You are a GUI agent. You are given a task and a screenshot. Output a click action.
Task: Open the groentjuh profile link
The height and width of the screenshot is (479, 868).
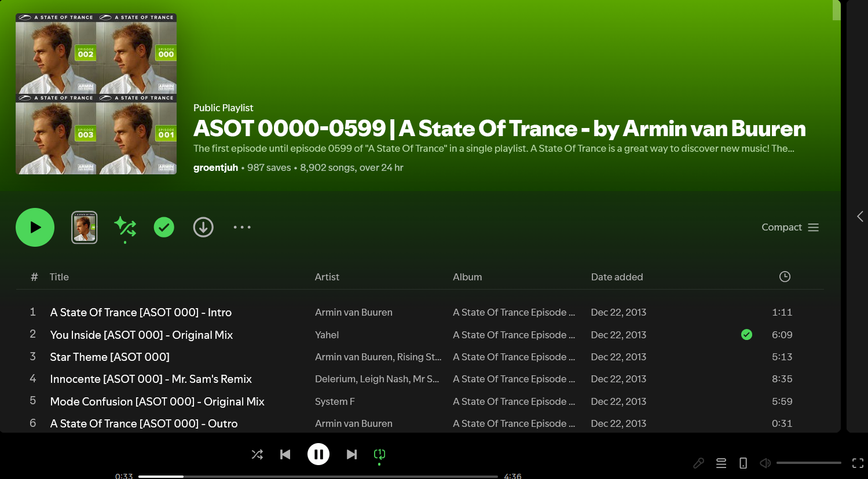tap(215, 167)
